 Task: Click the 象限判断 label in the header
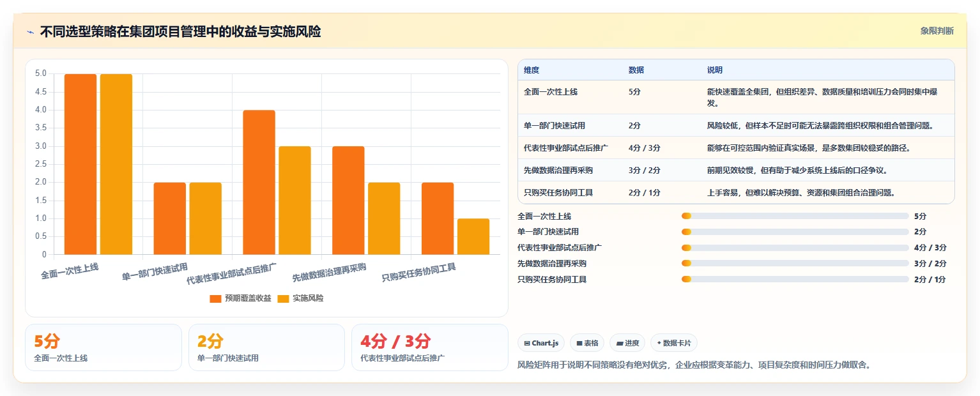pos(937,31)
